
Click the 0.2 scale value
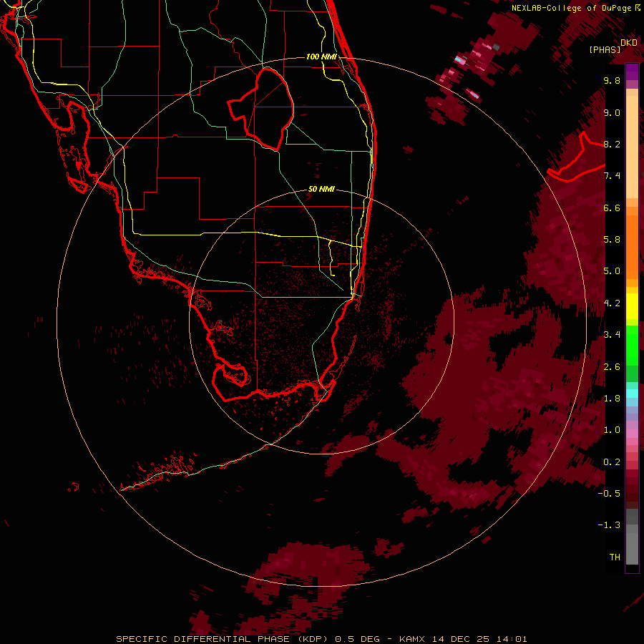pos(612,462)
